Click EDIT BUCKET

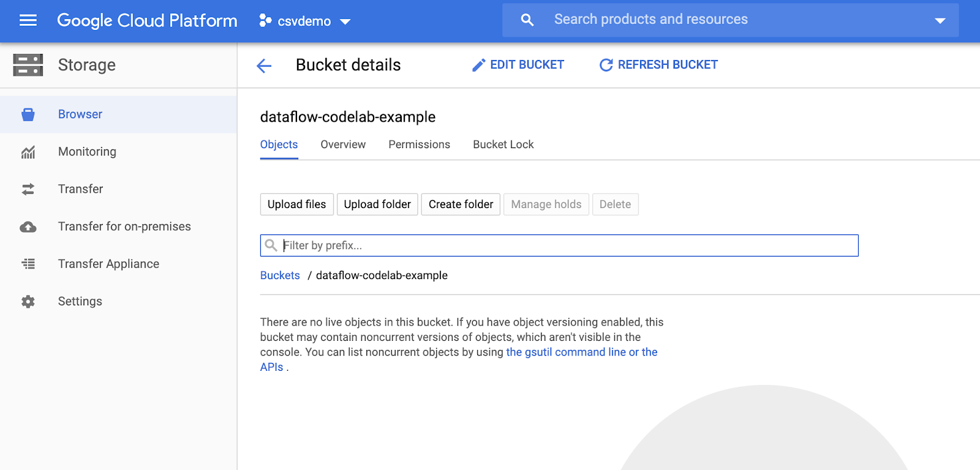[x=518, y=65]
